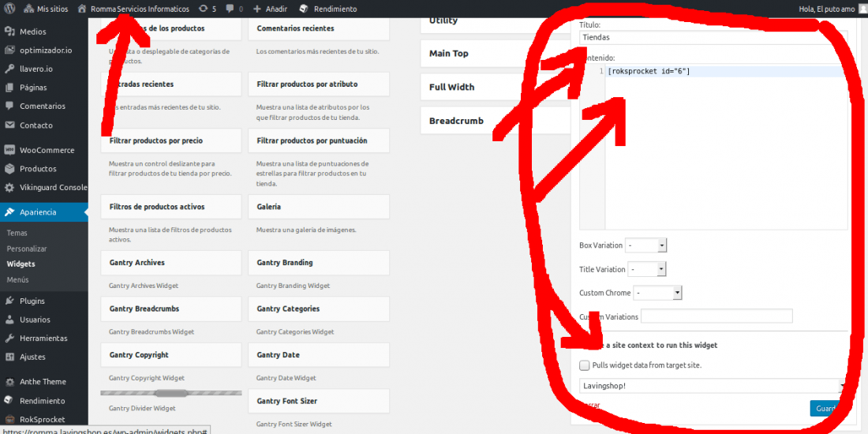
Task: Click the Vikinguard Console gear icon
Action: (9, 188)
